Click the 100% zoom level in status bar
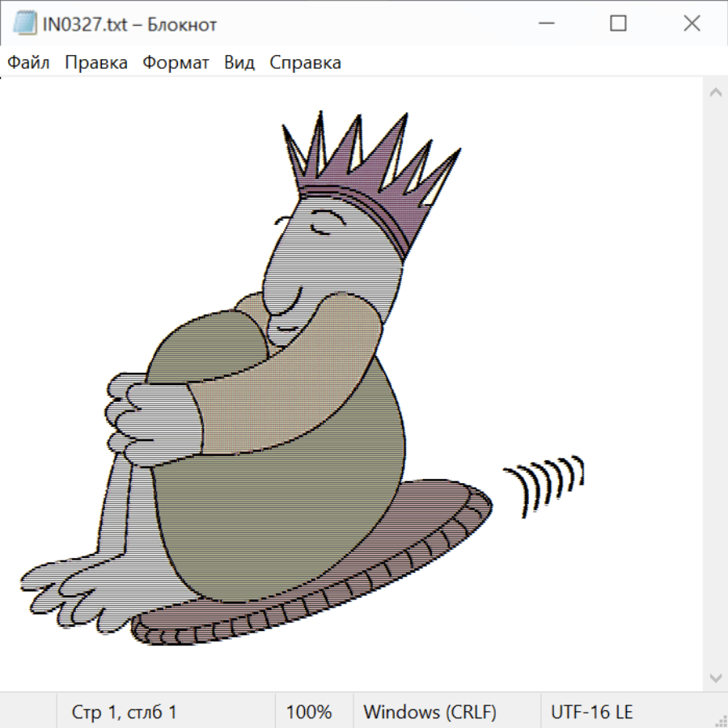This screenshot has height=728, width=728. pyautogui.click(x=309, y=713)
